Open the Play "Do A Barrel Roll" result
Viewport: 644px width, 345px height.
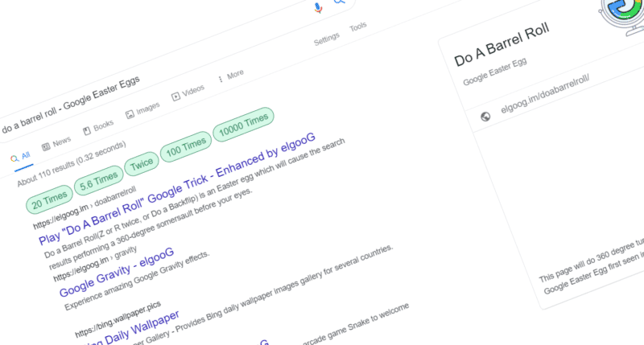(176, 188)
